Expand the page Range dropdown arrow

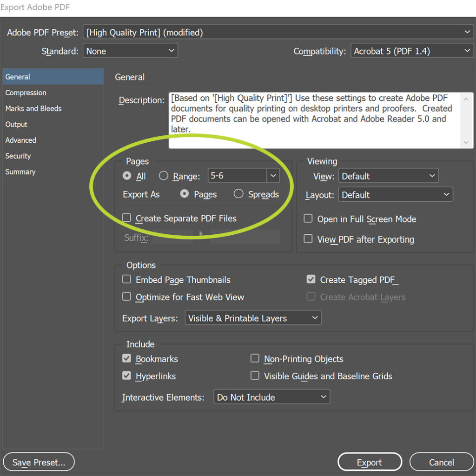point(273,175)
